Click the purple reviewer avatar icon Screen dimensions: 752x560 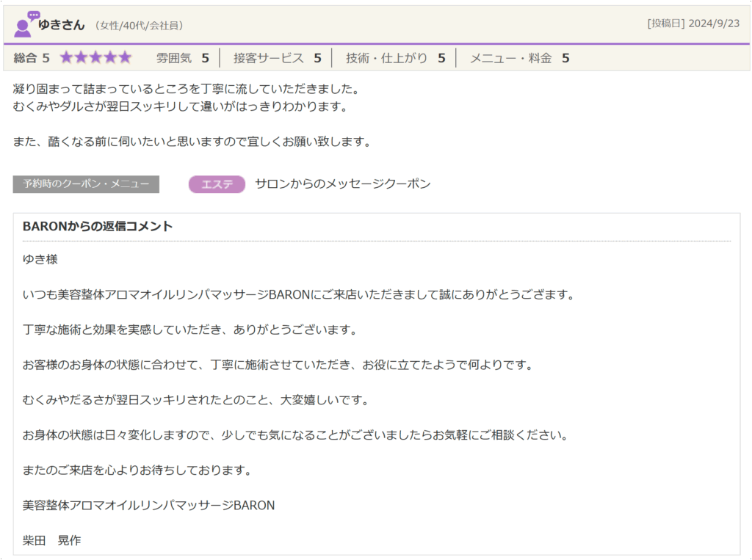coord(26,25)
